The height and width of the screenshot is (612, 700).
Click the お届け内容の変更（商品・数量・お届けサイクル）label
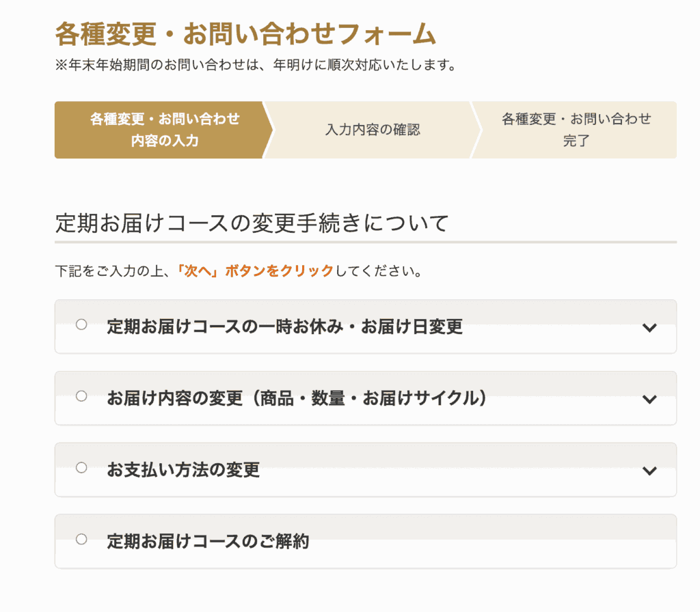click(297, 398)
